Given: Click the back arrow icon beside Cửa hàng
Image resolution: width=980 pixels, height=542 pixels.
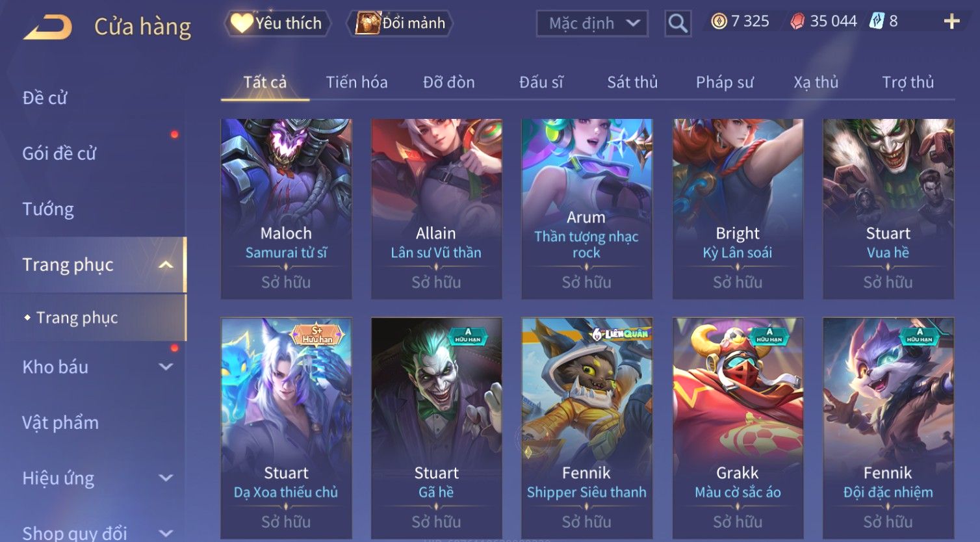Looking at the screenshot, I should (x=47, y=27).
